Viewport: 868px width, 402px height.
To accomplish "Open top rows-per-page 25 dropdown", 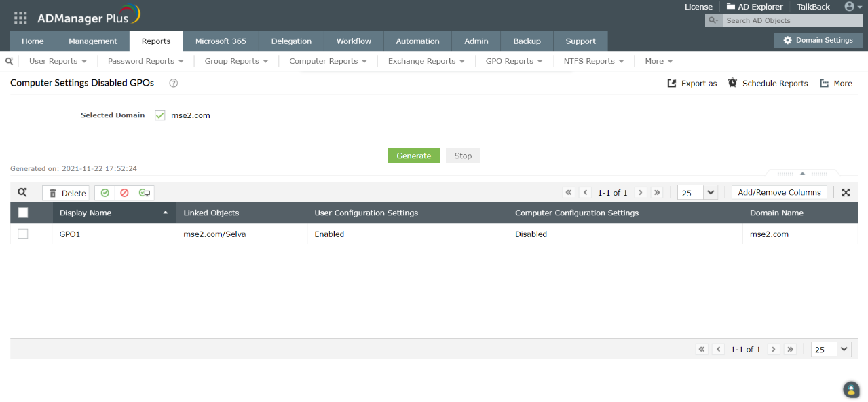I will pyautogui.click(x=698, y=193).
